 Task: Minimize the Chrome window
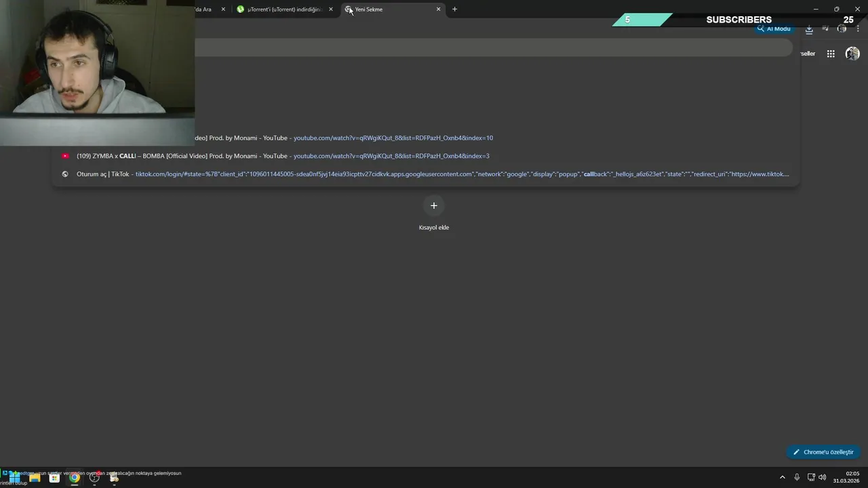(816, 9)
